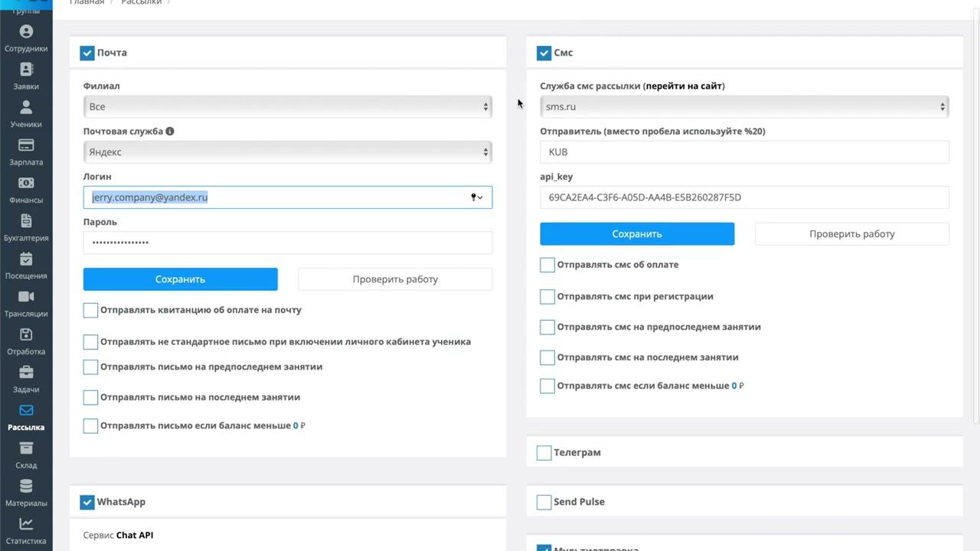Open the Статистика chart icon

tap(26, 524)
